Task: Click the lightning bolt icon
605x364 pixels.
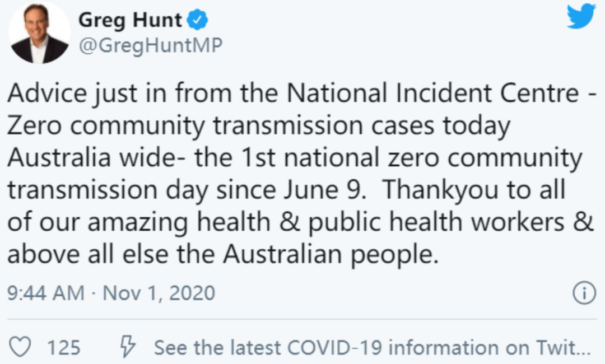Action: pyautogui.click(x=127, y=346)
